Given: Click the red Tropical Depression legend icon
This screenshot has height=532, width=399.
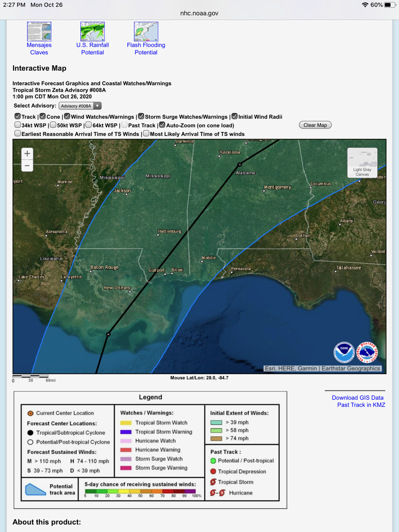Looking at the screenshot, I should coord(213,471).
